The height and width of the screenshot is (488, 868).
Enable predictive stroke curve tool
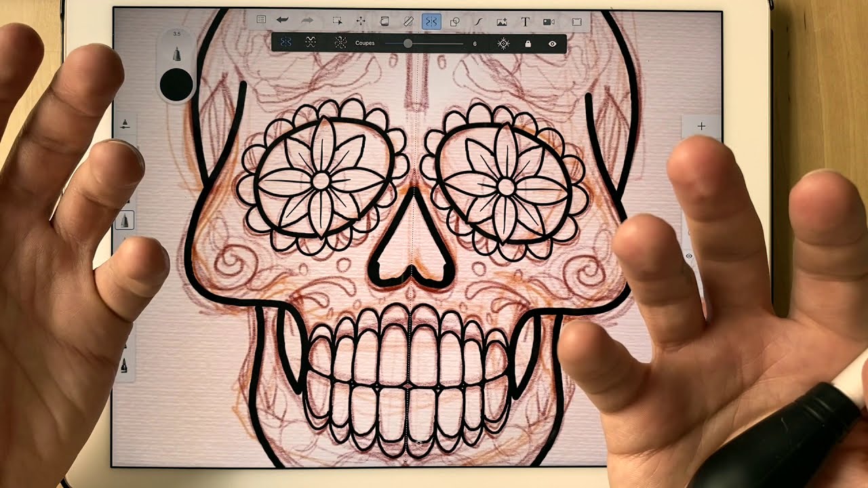click(x=478, y=22)
